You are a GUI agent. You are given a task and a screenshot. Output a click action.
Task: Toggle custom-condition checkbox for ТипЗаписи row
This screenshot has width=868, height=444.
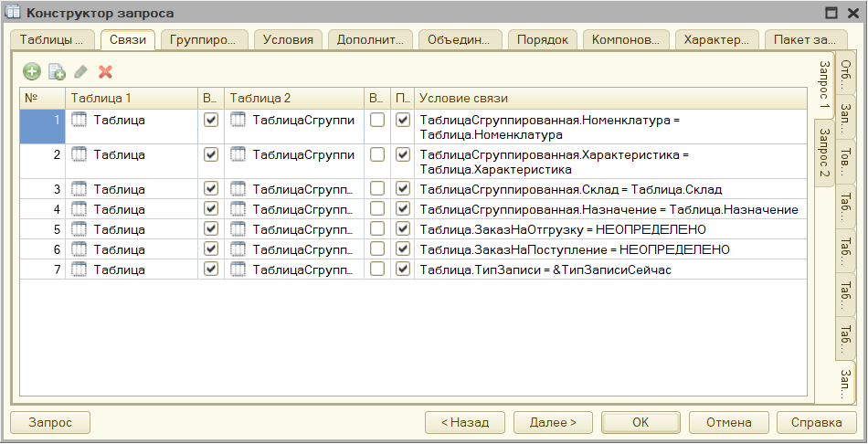(404, 270)
